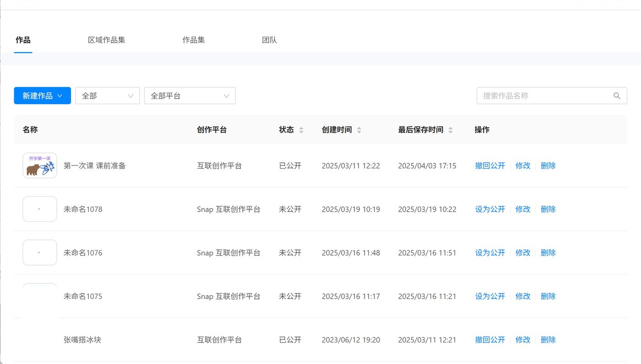Click the work name 张嘴搭冰块

[x=82, y=339]
